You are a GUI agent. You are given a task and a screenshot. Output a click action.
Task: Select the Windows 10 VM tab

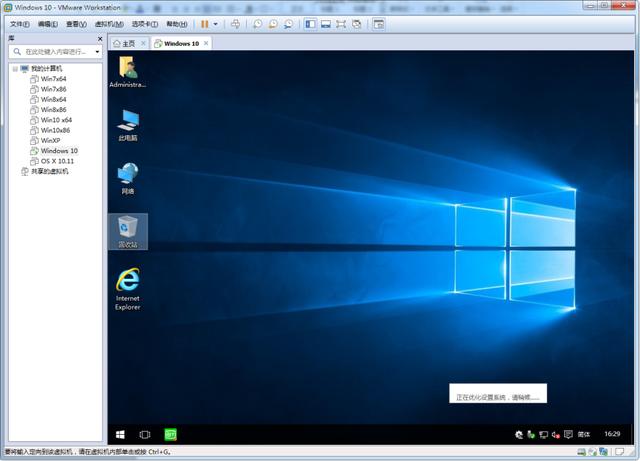pyautogui.click(x=177, y=43)
